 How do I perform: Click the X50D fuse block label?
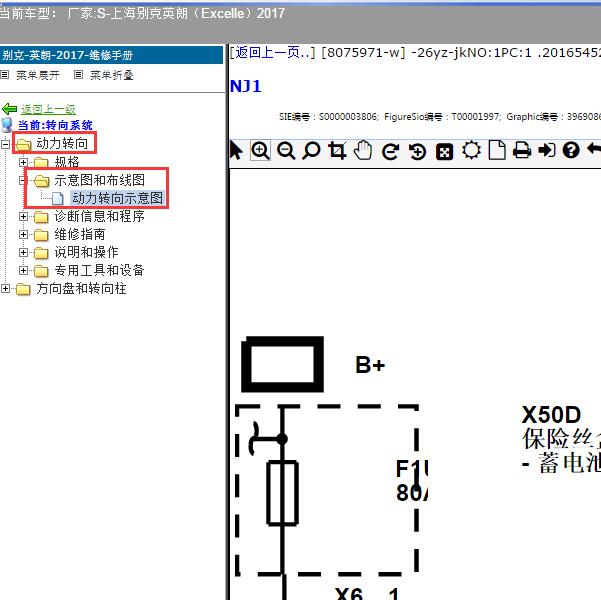pos(551,415)
